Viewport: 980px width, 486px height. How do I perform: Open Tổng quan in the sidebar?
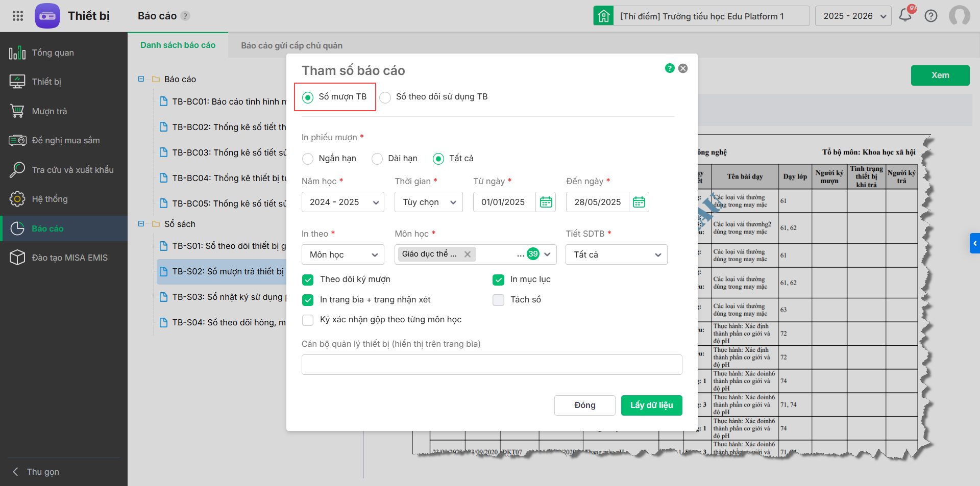(x=53, y=53)
